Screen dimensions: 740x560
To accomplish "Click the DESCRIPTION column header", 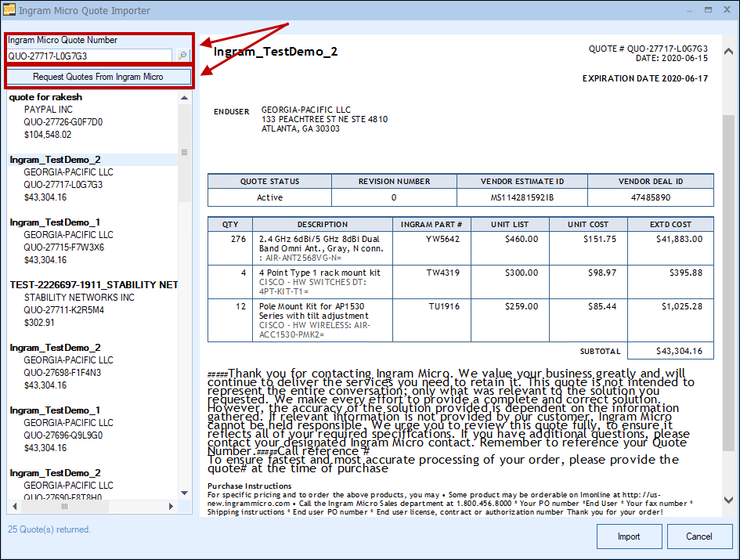I will click(x=323, y=224).
